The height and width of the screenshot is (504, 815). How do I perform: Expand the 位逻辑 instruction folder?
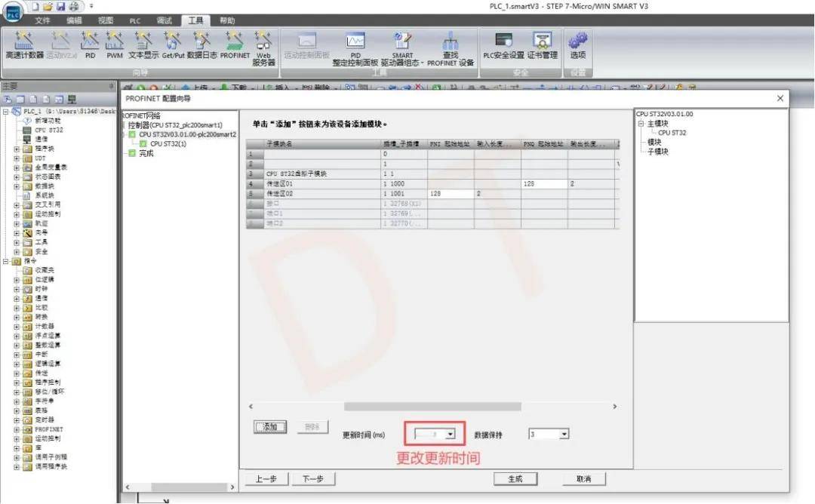tap(17, 280)
